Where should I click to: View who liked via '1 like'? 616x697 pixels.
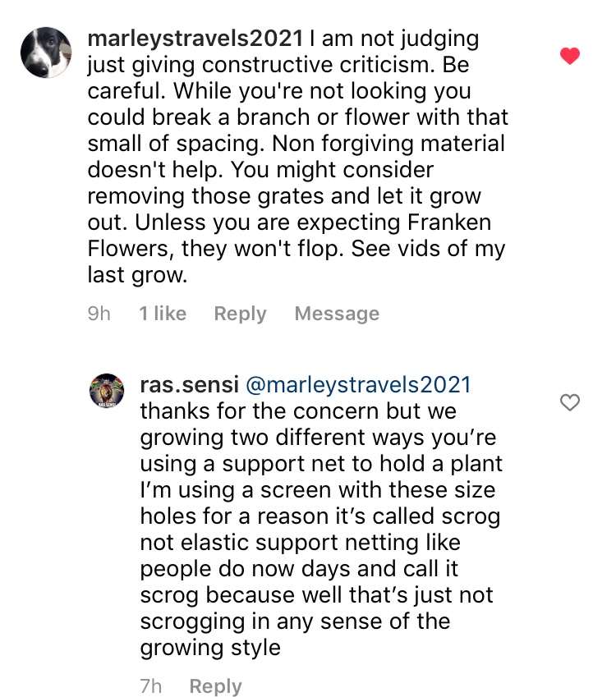163,314
